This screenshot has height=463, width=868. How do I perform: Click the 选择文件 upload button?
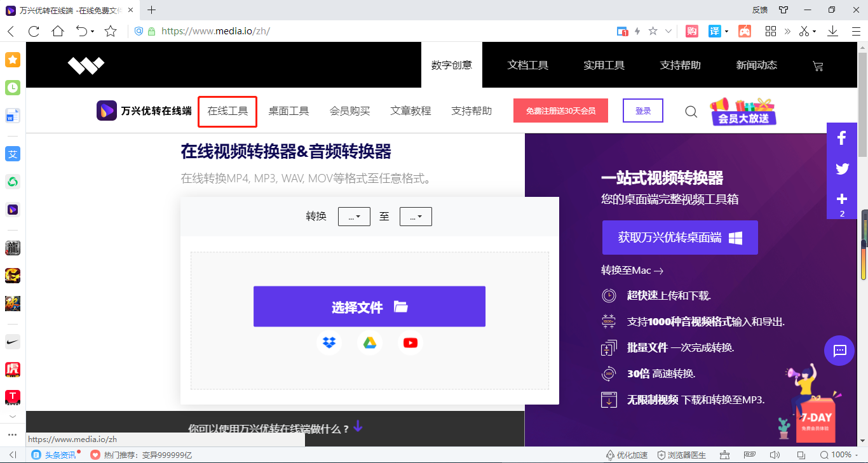369,306
